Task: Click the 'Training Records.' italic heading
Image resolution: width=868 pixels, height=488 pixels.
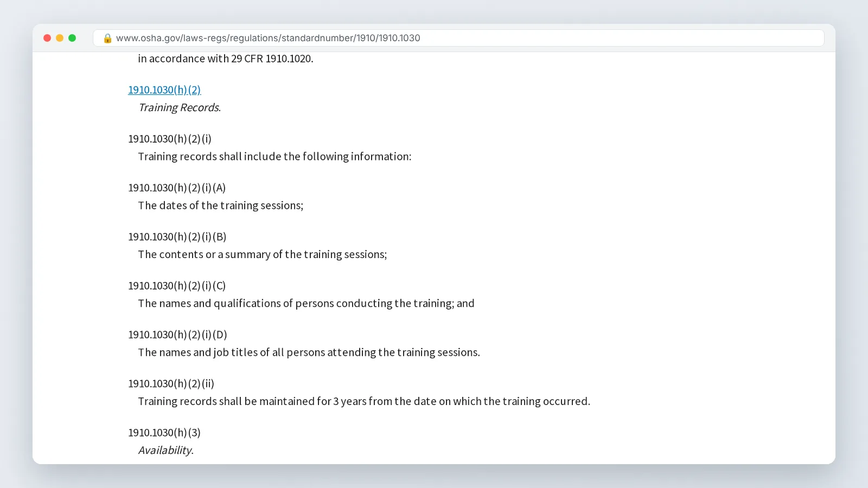Action: (180, 107)
